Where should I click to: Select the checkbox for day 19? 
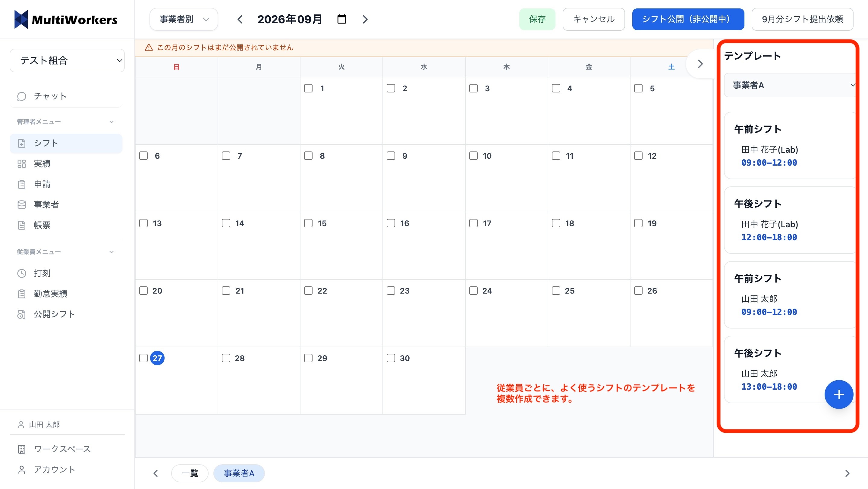coord(638,223)
